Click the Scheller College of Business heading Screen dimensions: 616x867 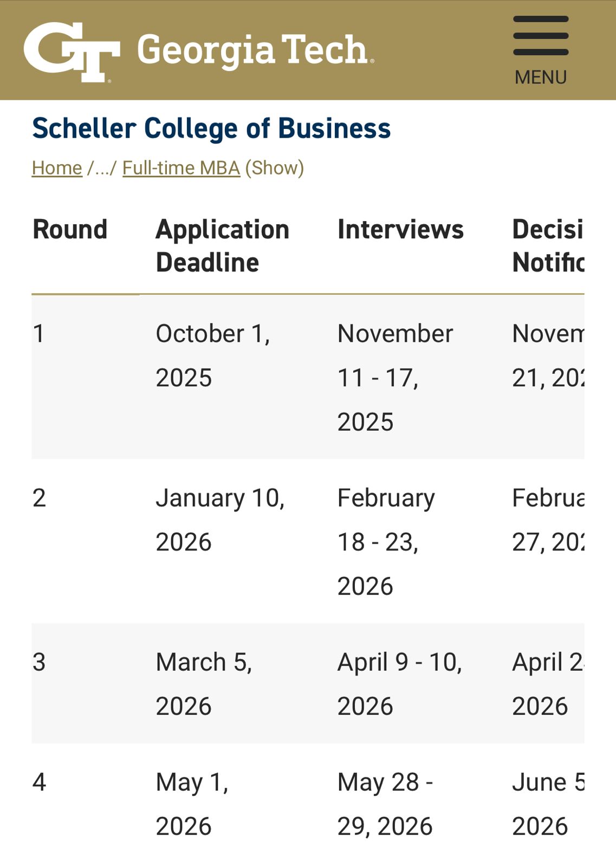tap(211, 128)
